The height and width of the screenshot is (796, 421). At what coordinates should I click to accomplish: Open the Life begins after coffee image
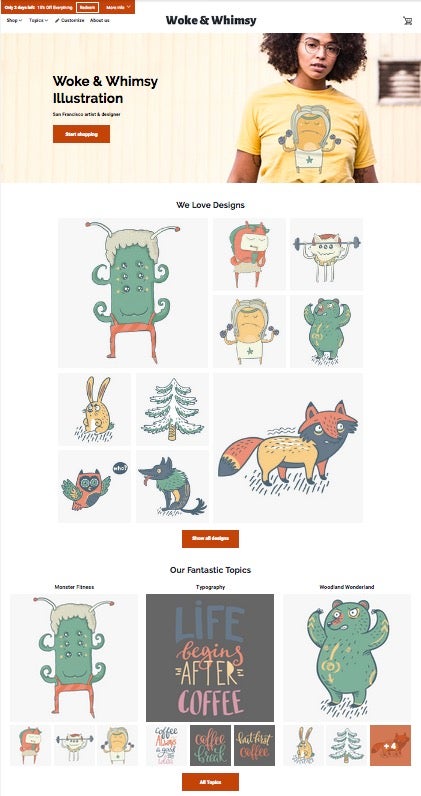(x=210, y=658)
